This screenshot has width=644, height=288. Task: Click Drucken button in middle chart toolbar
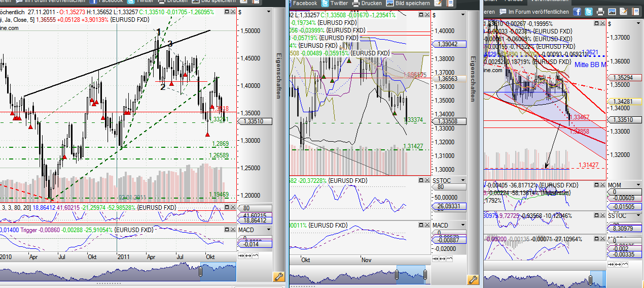pos(367,3)
